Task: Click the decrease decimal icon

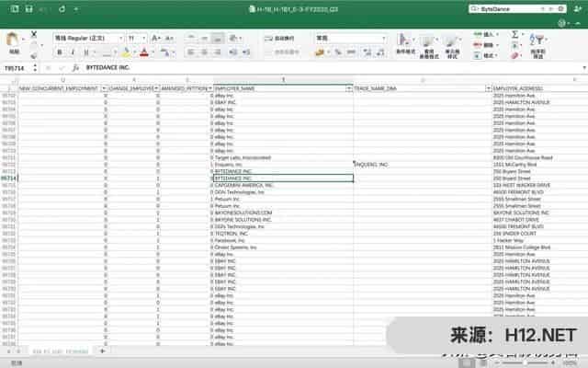Action: [x=380, y=52]
